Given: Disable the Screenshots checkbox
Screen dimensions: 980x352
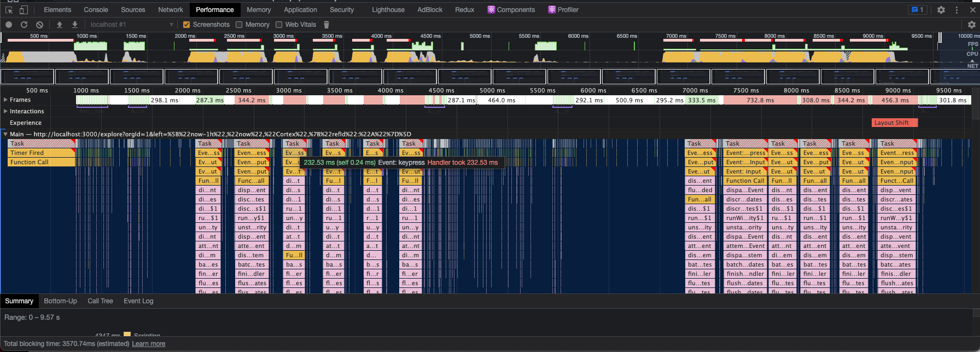Looking at the screenshot, I should (x=186, y=25).
